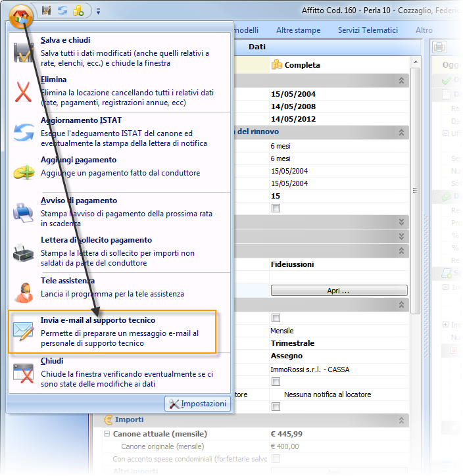The width and height of the screenshot is (463, 476).
Task: Click the Completa coins icon
Action: (x=277, y=64)
